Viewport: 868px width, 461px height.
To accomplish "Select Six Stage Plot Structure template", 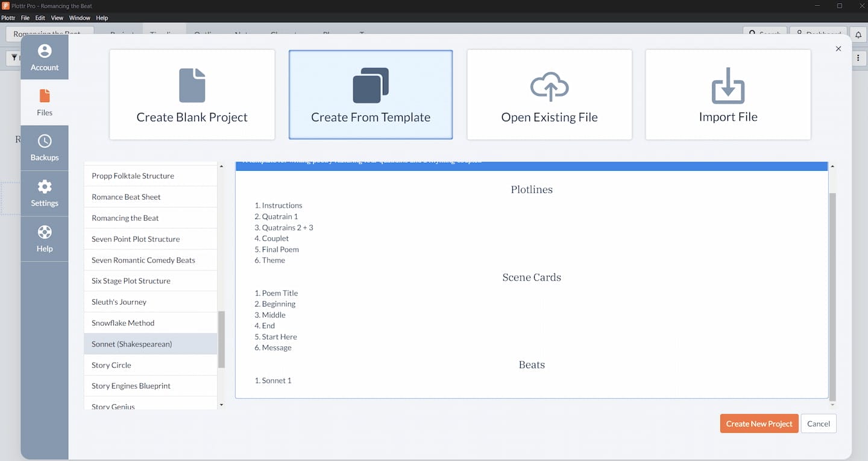I will tap(151, 281).
